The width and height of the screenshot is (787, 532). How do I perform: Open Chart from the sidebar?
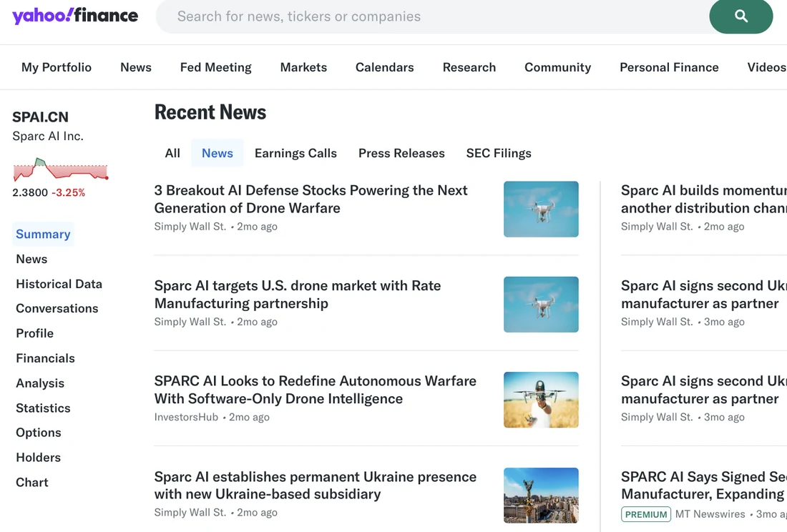[32, 483]
